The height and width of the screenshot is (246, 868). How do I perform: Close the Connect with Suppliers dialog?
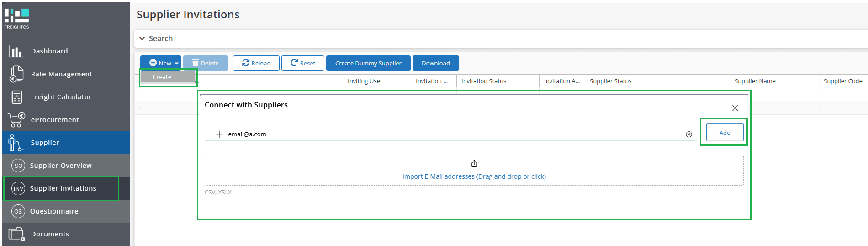735,108
